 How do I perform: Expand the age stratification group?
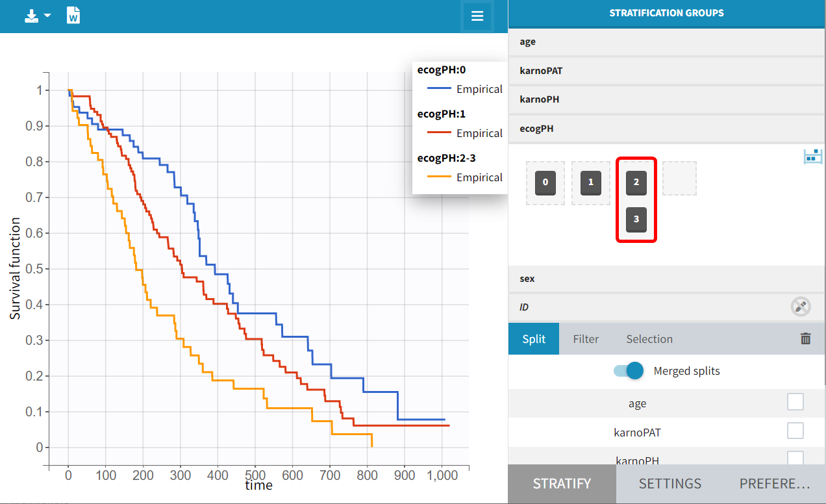pyautogui.click(x=665, y=42)
